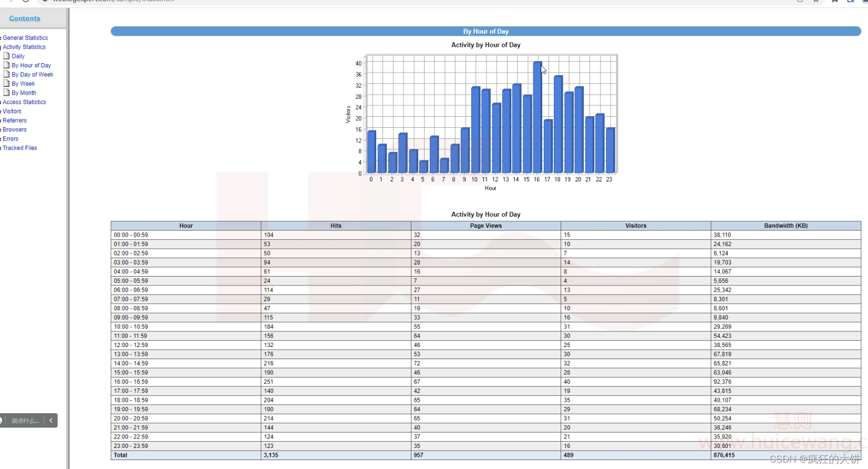
Task: Click the Bandwidth value 67,819
Action: click(x=722, y=354)
